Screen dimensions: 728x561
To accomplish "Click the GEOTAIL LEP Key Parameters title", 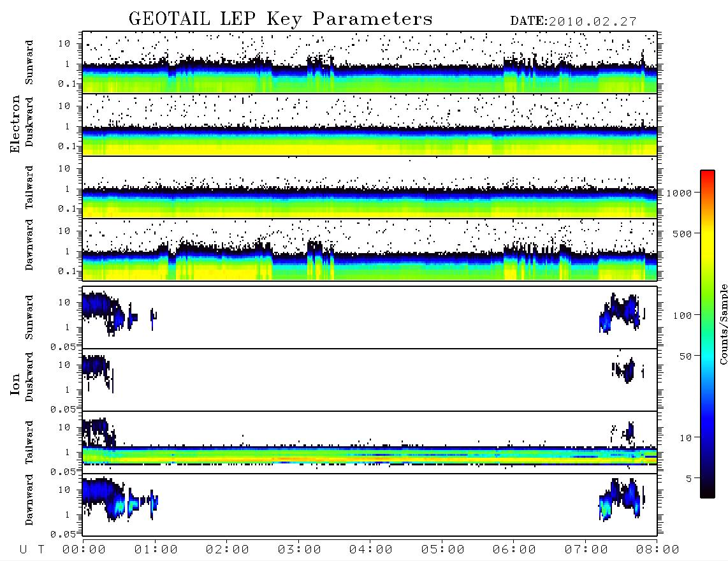I will click(280, 19).
